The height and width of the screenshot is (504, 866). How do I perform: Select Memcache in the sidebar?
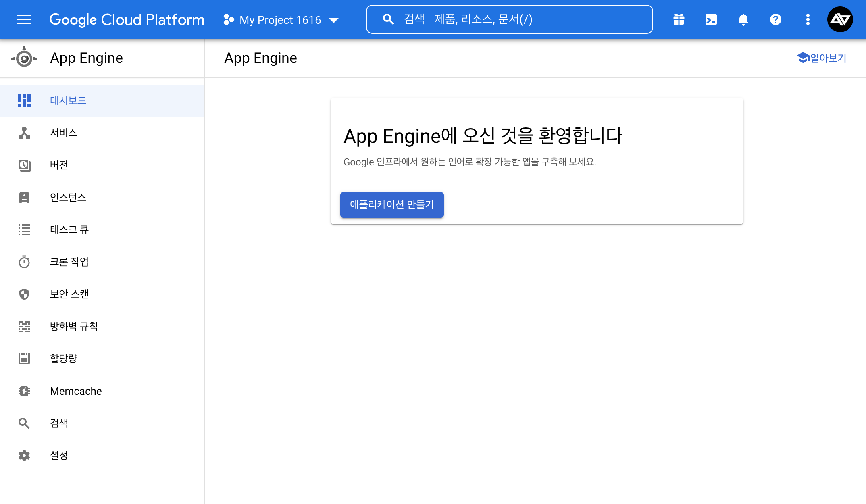[76, 391]
